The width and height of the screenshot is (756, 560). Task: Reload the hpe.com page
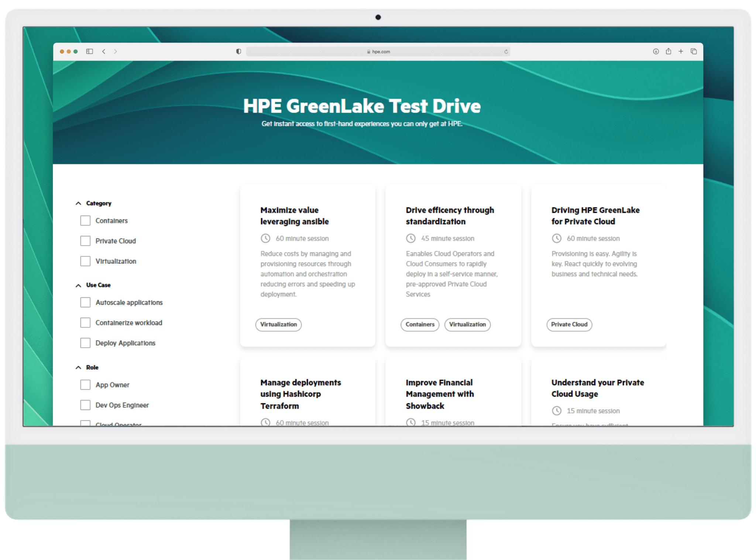coord(505,52)
